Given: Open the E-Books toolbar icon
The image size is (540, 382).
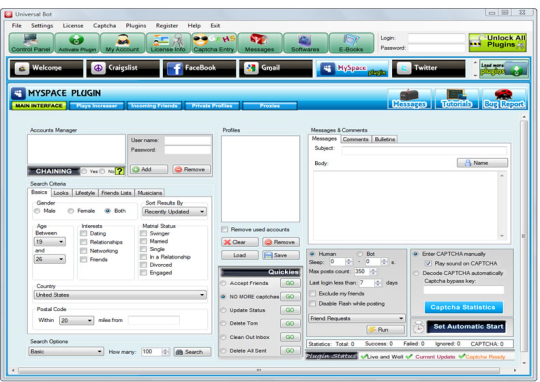Looking at the screenshot, I should point(351,43).
